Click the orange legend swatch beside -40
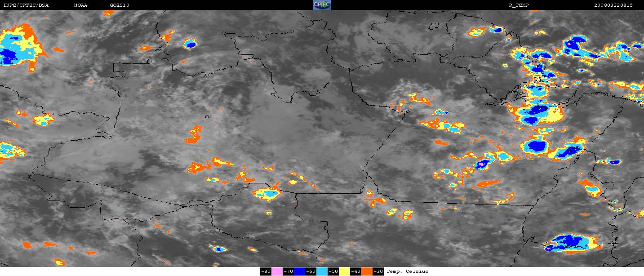This screenshot has height=276, width=644. click(367, 272)
